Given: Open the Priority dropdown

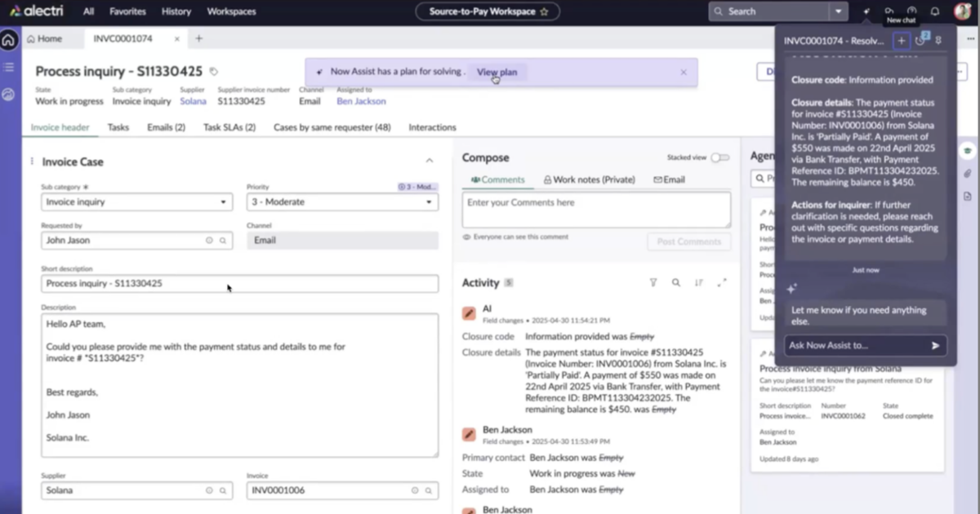Looking at the screenshot, I should tap(342, 202).
